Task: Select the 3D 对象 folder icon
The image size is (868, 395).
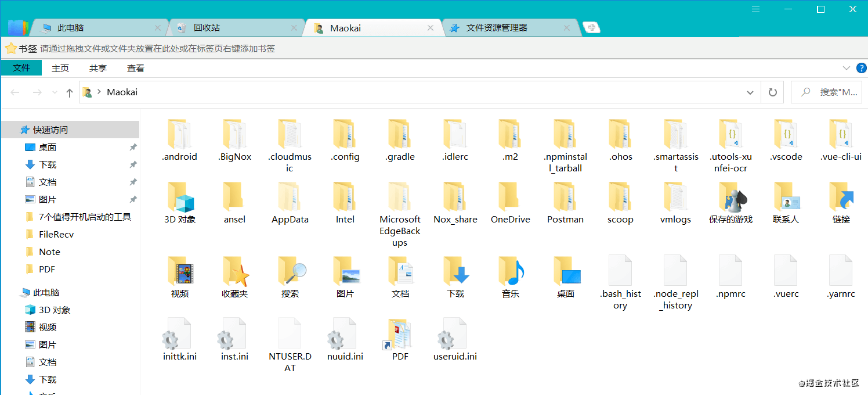Action: tap(180, 198)
